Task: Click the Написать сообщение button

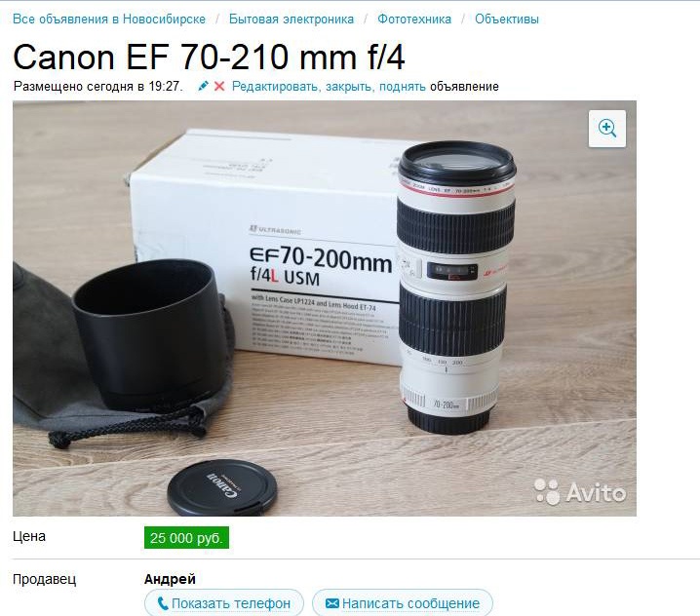Action: click(x=403, y=603)
